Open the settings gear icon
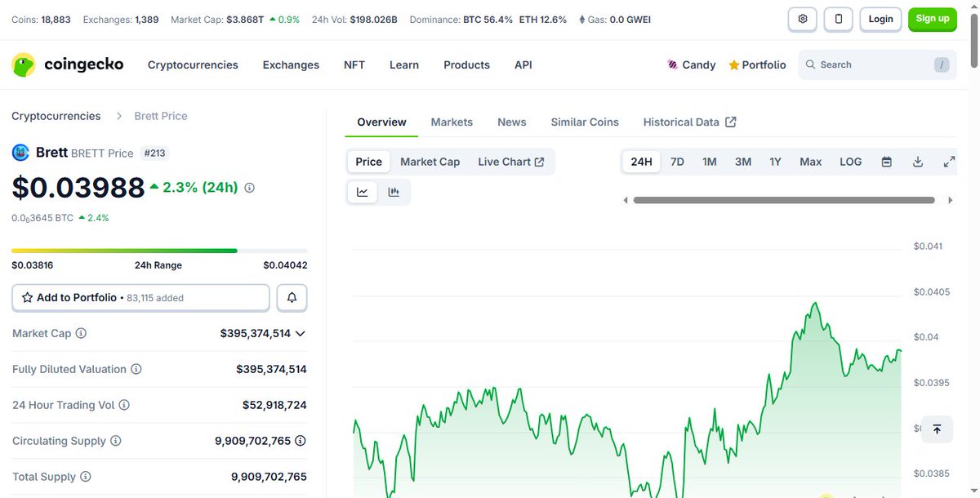The image size is (980, 498). pos(803,19)
